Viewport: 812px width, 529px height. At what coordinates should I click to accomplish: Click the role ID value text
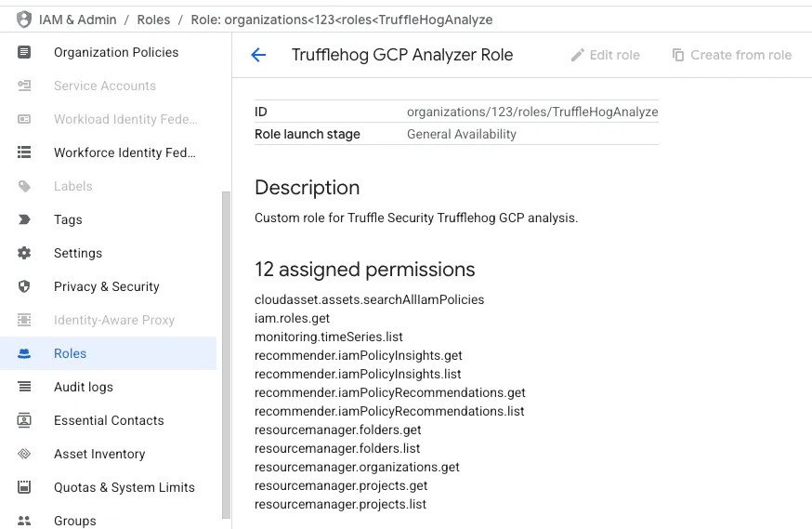[532, 112]
